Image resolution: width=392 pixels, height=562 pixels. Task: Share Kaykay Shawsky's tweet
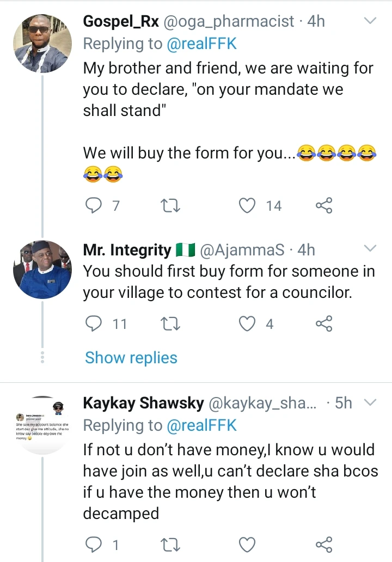pyautogui.click(x=324, y=544)
